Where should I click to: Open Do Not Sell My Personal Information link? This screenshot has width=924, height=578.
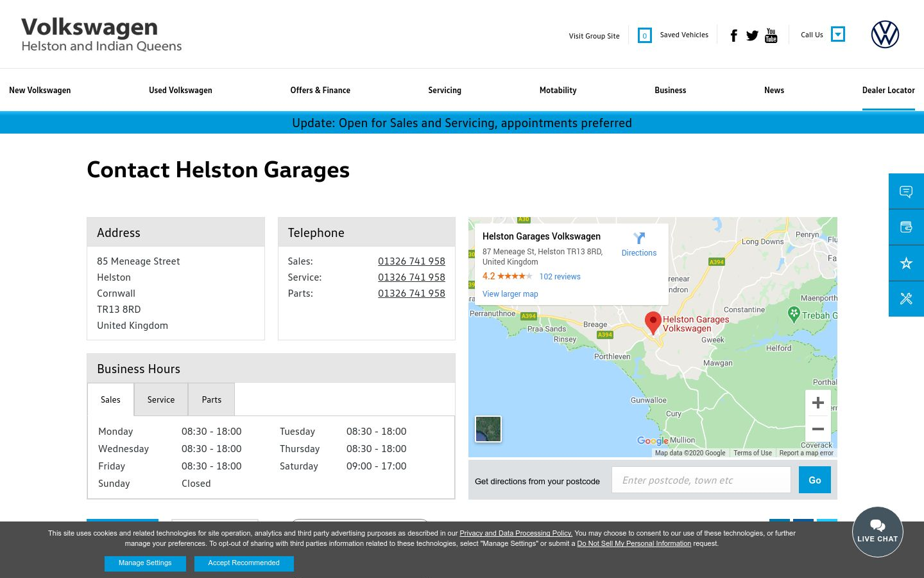(x=634, y=543)
